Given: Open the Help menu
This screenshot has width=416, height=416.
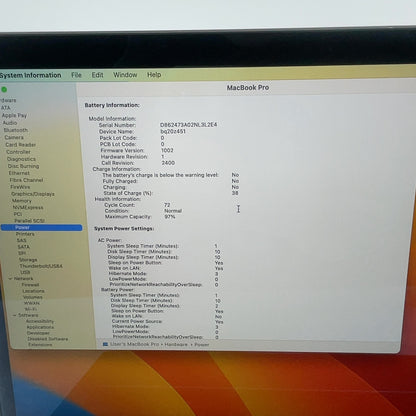Looking at the screenshot, I should pos(154,75).
